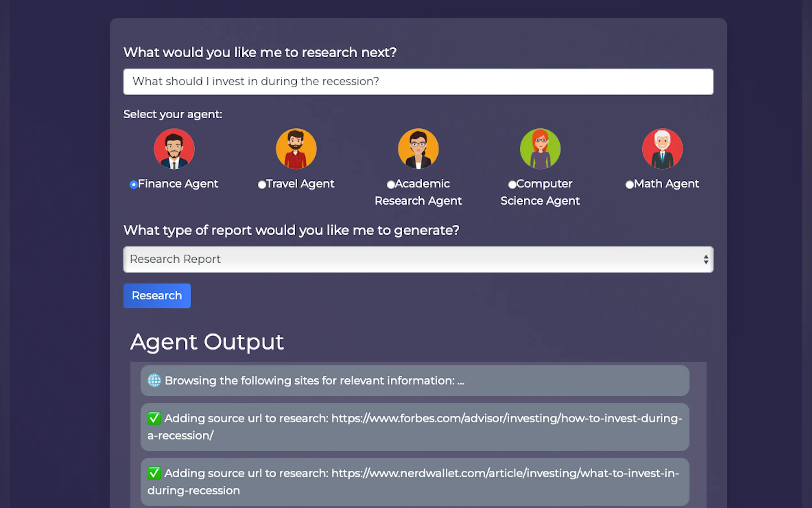
Task: Open the NerdWallet recession investing source link
Action: 505,473
